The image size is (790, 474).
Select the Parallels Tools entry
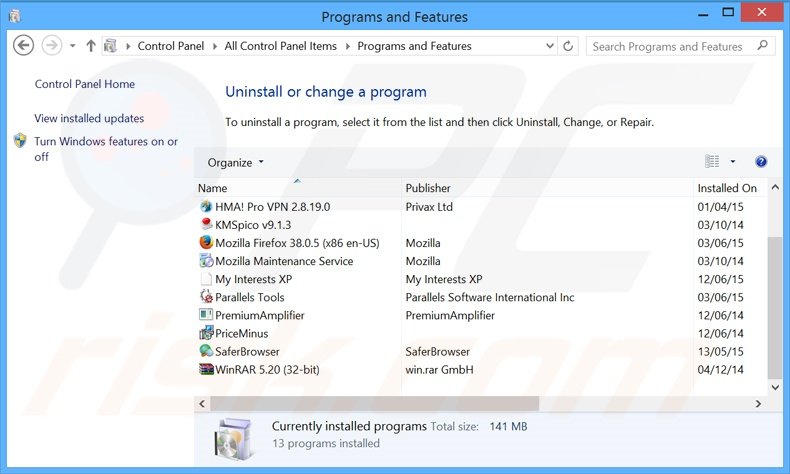(x=249, y=297)
